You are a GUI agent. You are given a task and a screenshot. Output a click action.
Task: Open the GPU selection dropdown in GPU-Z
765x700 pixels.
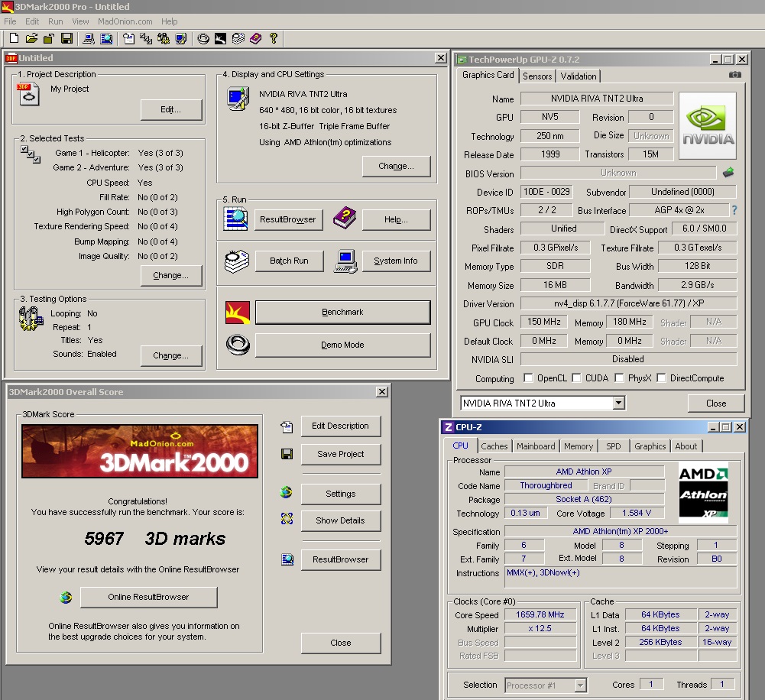[x=618, y=403]
